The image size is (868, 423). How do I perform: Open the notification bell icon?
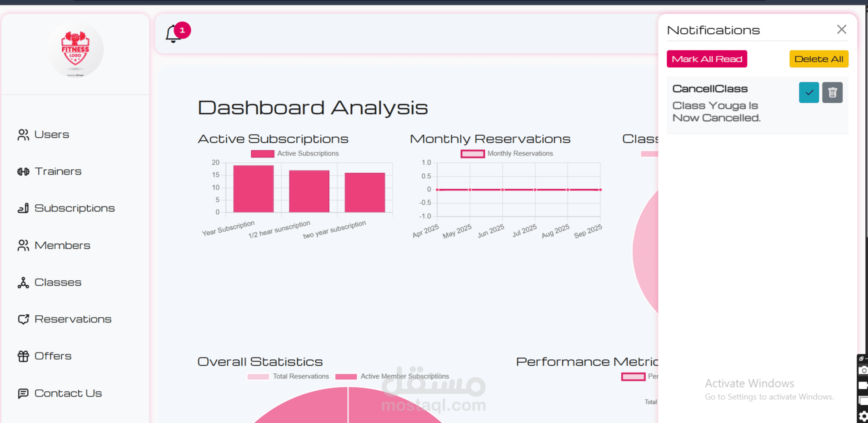[173, 34]
